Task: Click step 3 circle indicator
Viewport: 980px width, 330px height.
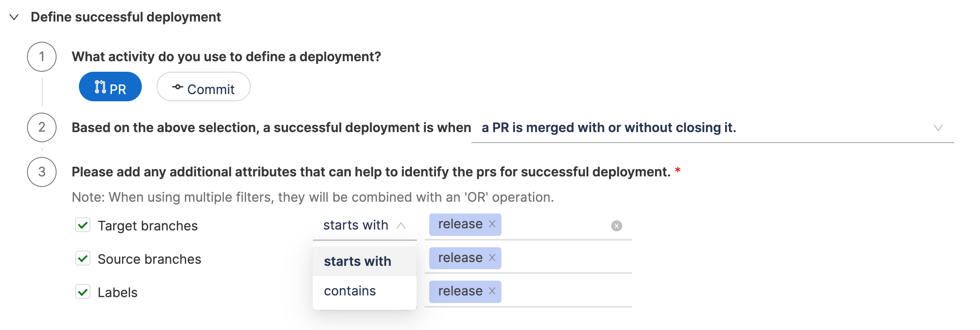Action: click(x=42, y=172)
